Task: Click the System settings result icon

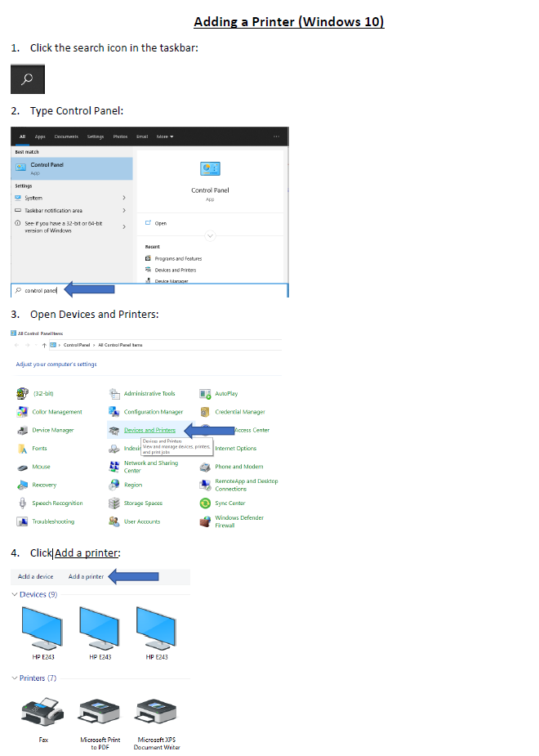Action: (x=18, y=198)
